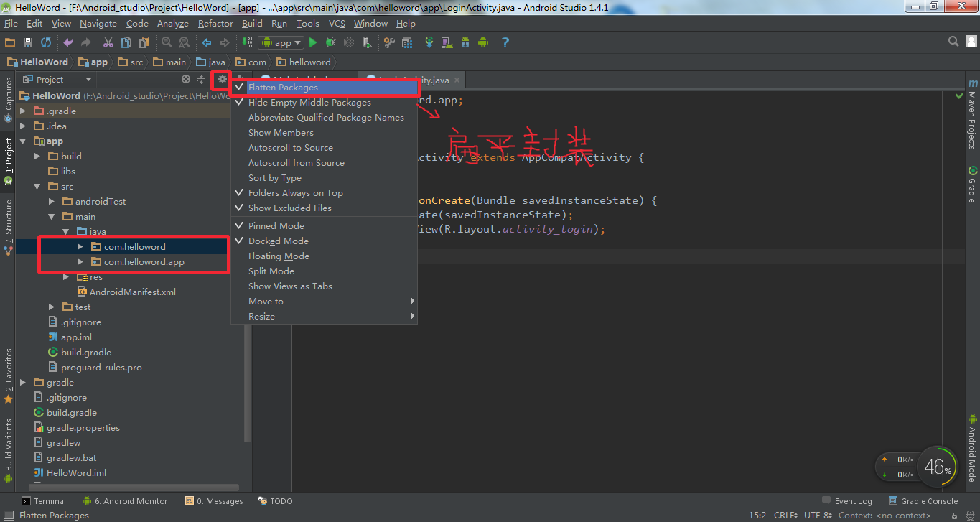Click the Replace icon in toolbar
The image size is (980, 522).
185,43
